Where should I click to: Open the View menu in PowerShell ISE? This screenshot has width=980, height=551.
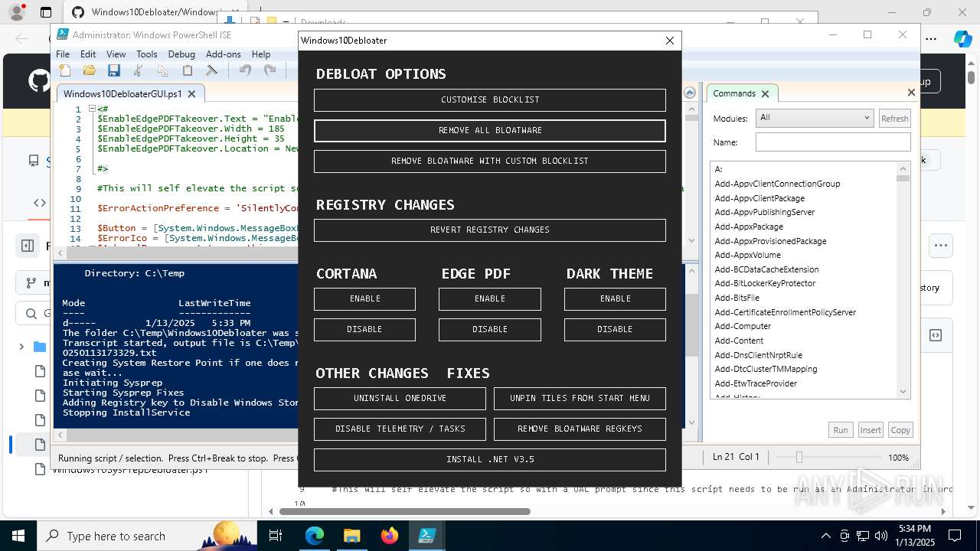116,54
